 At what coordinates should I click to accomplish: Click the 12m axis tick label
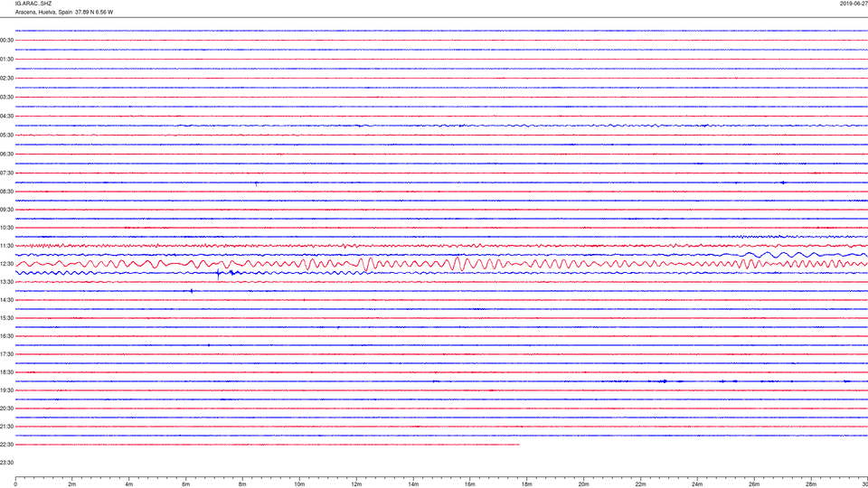pos(356,484)
